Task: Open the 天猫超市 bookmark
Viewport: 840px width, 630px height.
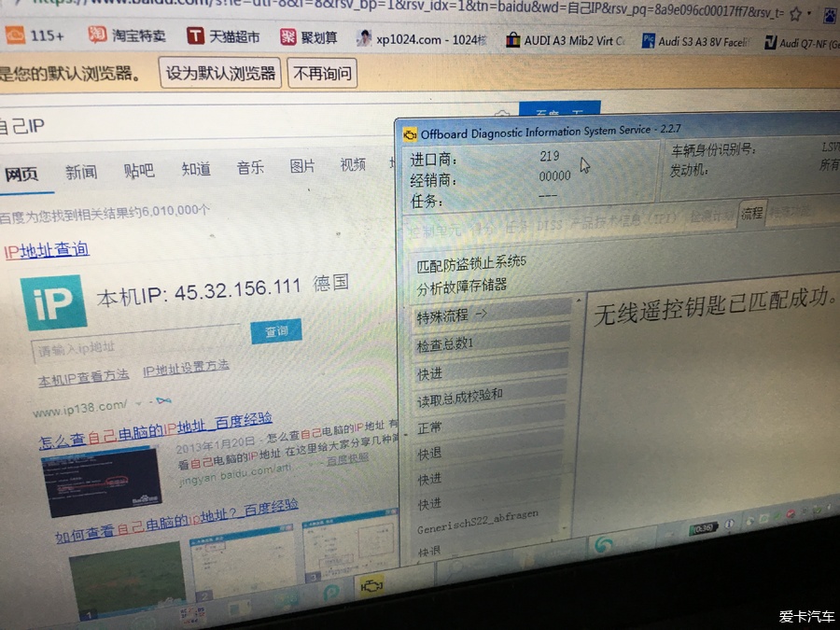Action: (x=223, y=36)
